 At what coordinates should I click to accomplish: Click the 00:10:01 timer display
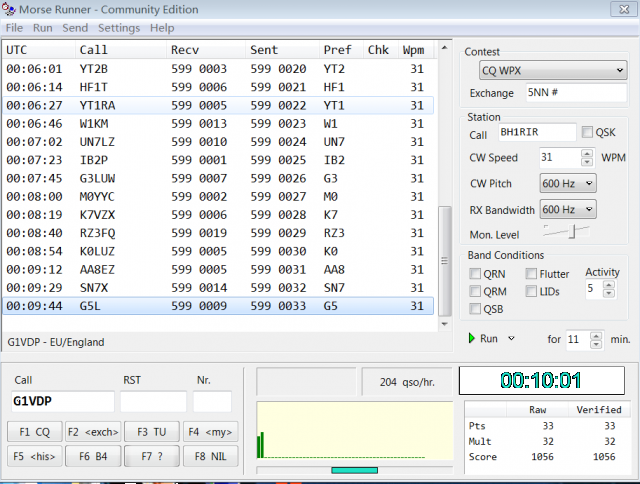click(x=542, y=380)
